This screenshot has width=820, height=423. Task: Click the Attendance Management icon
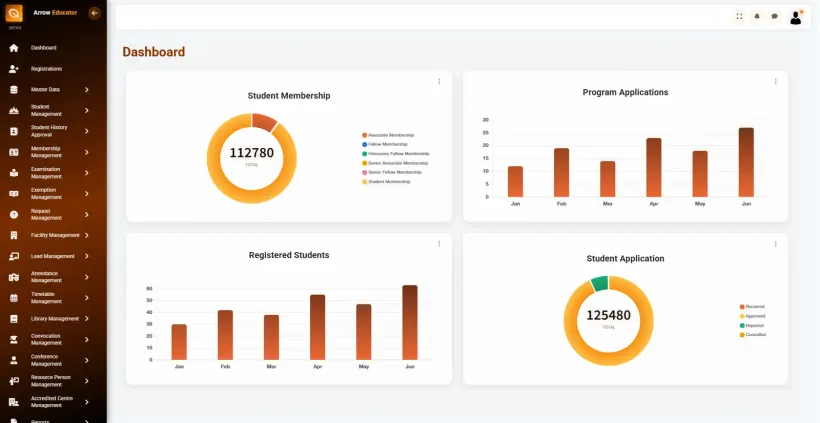(14, 277)
